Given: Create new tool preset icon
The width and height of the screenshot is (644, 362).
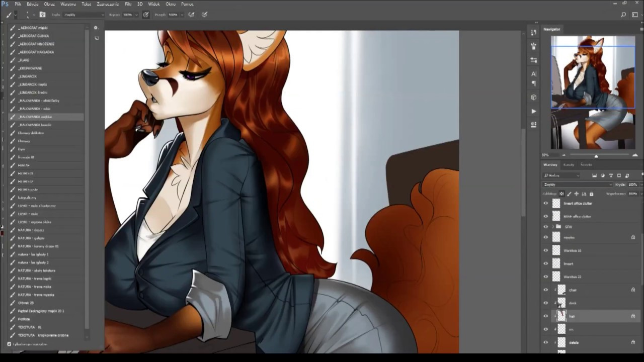Looking at the screenshot, I should click(x=97, y=38).
